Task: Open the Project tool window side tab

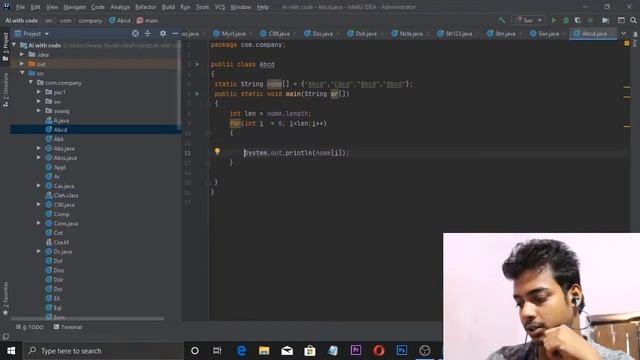Action: pyautogui.click(x=5, y=47)
